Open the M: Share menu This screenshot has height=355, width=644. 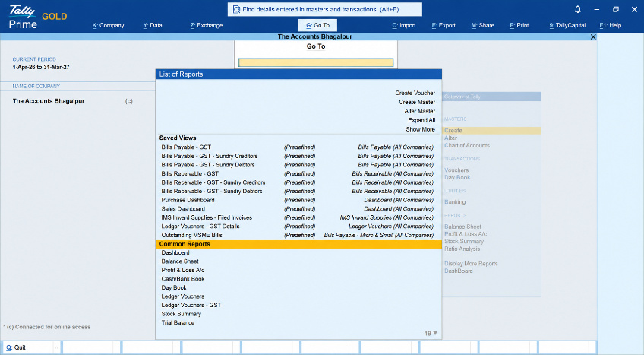pos(482,26)
